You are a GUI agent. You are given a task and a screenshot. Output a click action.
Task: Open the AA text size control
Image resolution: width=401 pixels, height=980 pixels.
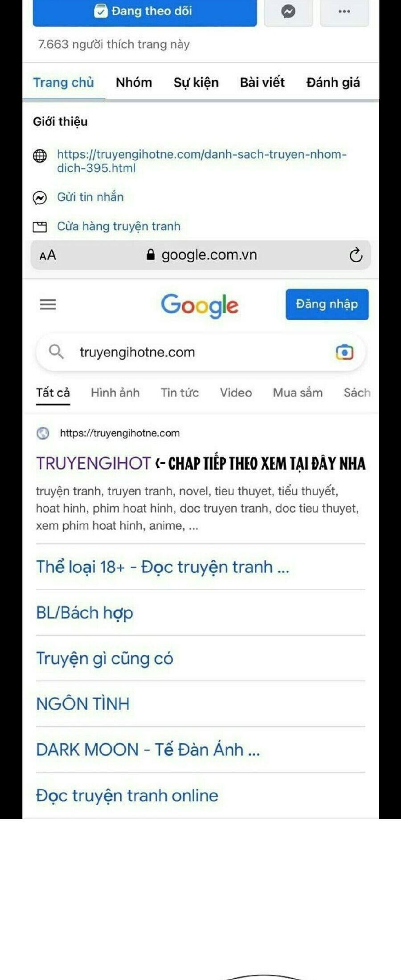48,255
